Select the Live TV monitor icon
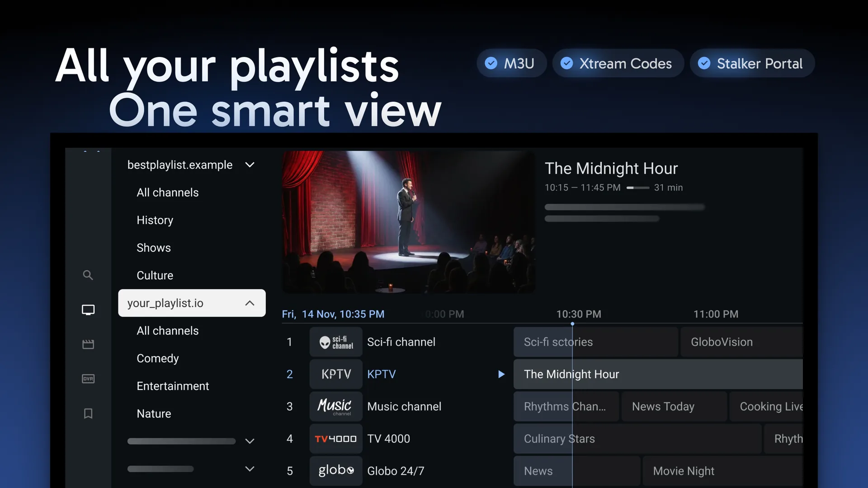Image resolution: width=868 pixels, height=488 pixels. coord(88,310)
